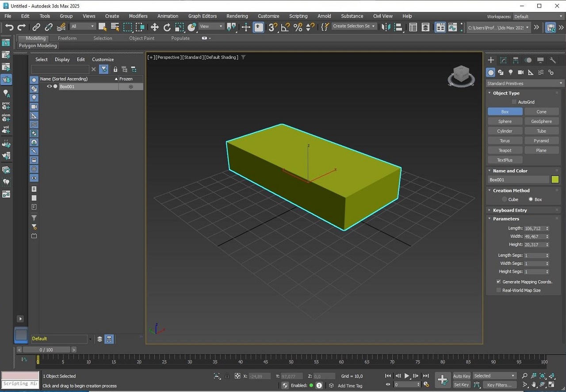Open the Box001 object color swatch

555,179
